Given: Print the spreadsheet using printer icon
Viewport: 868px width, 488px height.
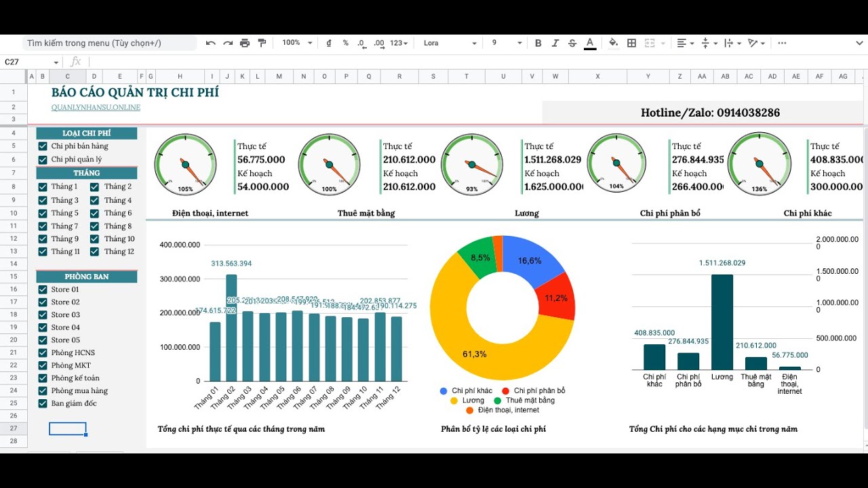Looking at the screenshot, I should coord(245,43).
